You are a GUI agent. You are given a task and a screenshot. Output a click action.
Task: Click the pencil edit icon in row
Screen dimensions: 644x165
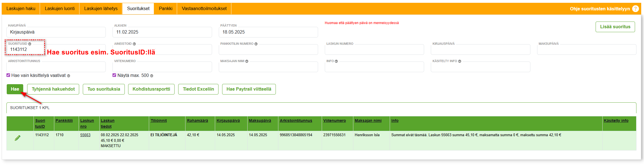point(17,138)
